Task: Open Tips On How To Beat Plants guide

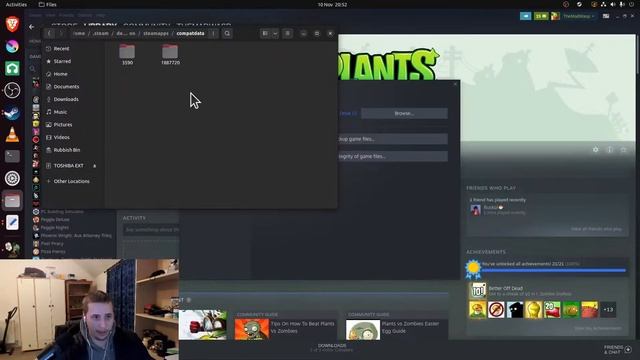Action: pos(302,327)
